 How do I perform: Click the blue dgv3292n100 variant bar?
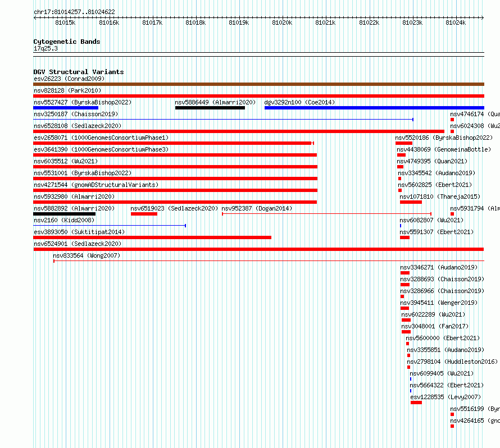click(x=374, y=108)
